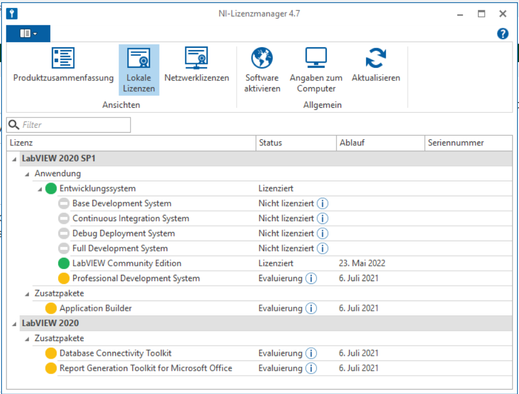The height and width of the screenshot is (394, 519).
Task: Open info icon for Professional Development System
Action: (x=311, y=278)
